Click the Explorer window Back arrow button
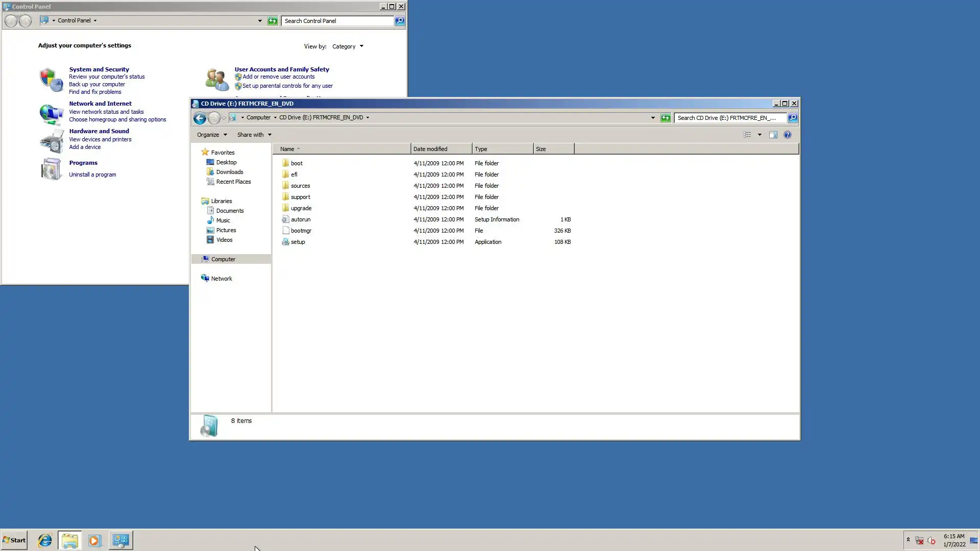 pos(200,118)
